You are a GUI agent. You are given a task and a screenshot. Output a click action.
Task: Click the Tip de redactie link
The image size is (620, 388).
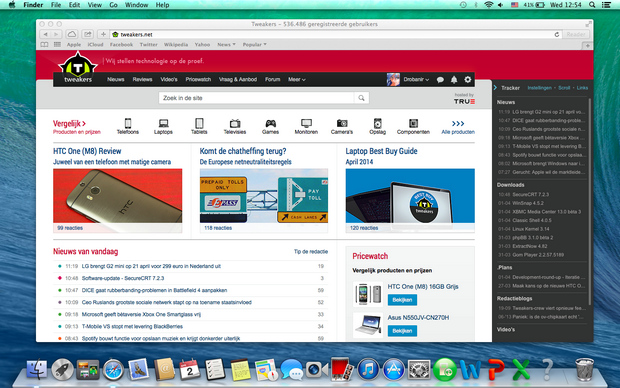click(311, 252)
